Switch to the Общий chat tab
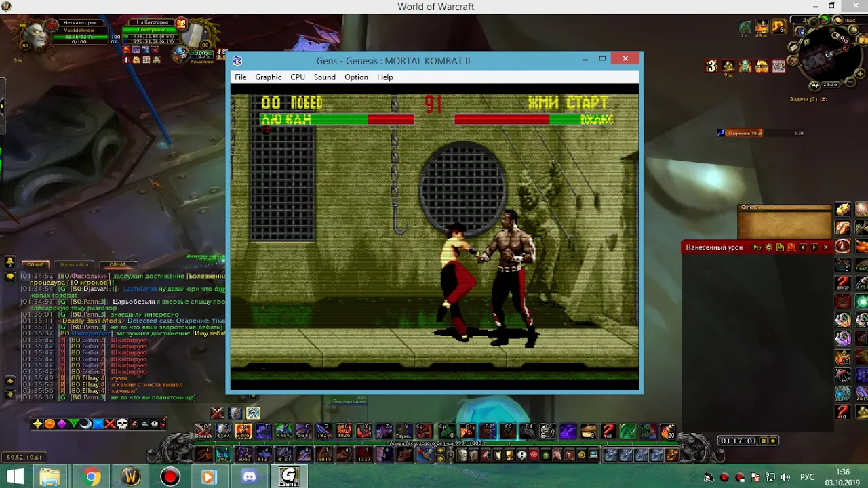Viewport: 868px width, 488px height. [x=35, y=264]
